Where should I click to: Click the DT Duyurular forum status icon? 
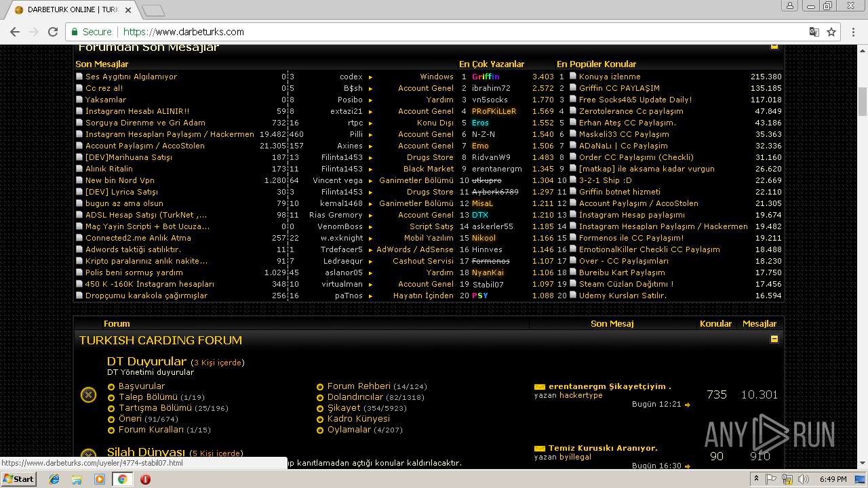(88, 394)
